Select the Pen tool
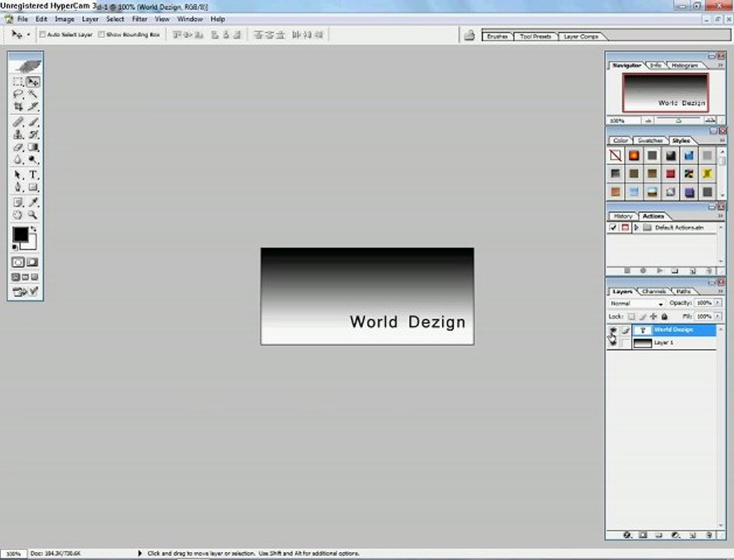 click(18, 187)
